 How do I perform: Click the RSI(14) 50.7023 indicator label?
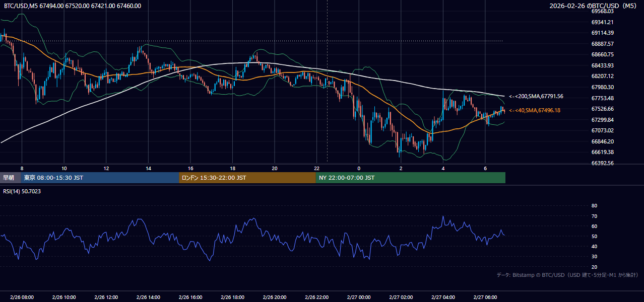click(x=22, y=191)
